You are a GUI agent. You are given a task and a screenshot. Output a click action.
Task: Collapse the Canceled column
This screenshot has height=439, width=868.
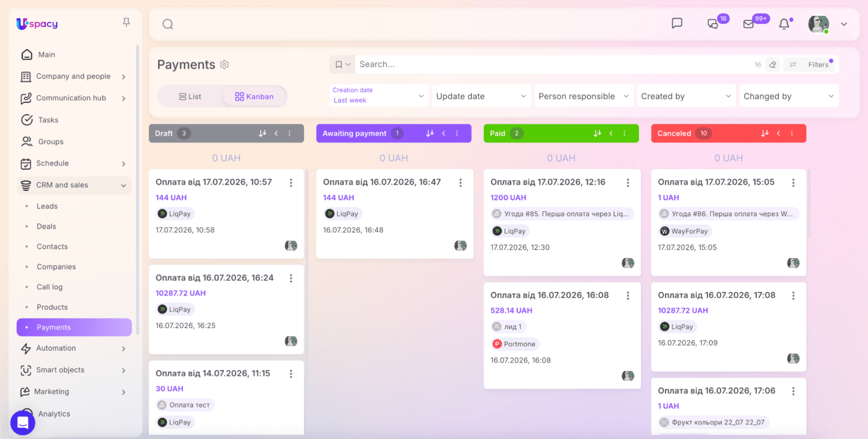pyautogui.click(x=778, y=133)
